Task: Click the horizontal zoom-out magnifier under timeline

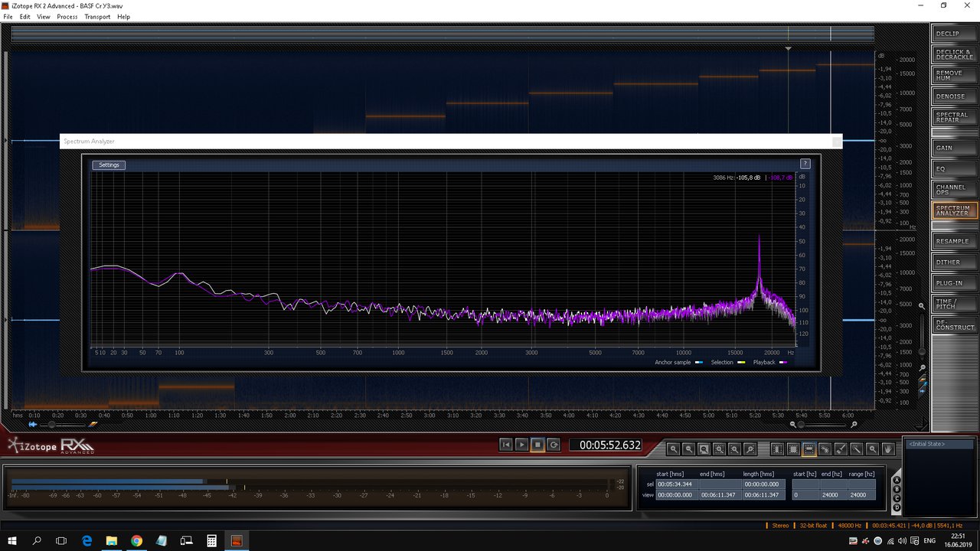Action: [792, 424]
